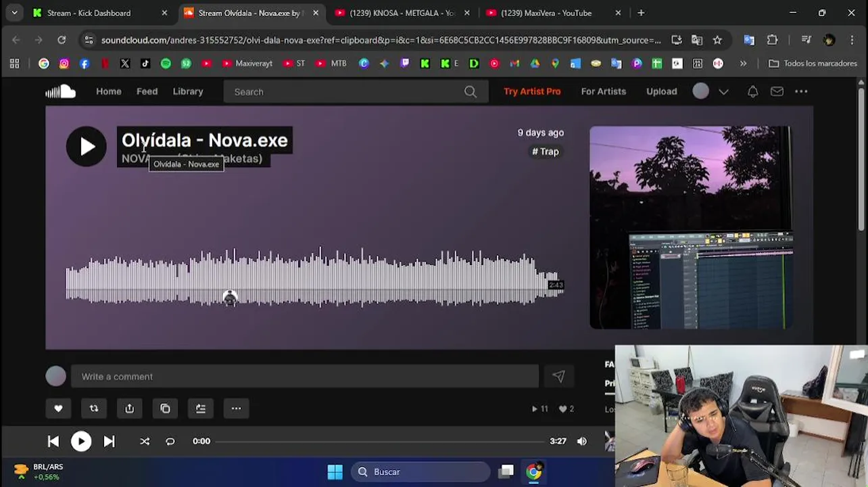Open the Spotify bookmark
Image resolution: width=868 pixels, height=487 pixels.
(x=166, y=64)
